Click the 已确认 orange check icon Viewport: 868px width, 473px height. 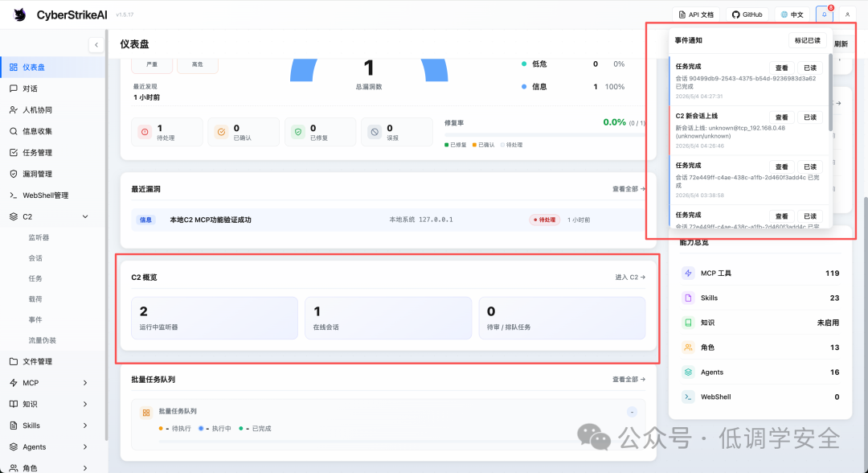(x=222, y=132)
